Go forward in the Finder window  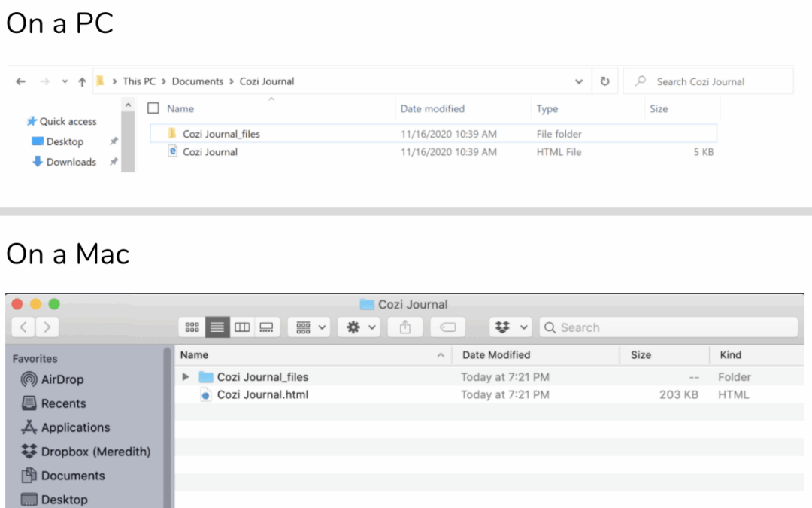(47, 327)
